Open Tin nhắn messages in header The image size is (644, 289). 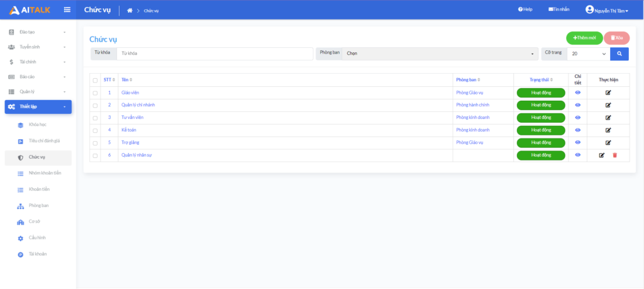click(x=558, y=9)
